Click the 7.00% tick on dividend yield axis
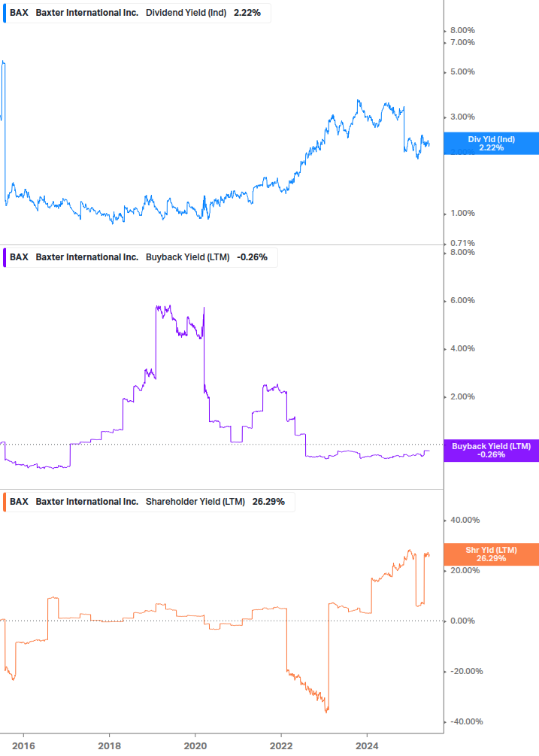 pos(462,42)
